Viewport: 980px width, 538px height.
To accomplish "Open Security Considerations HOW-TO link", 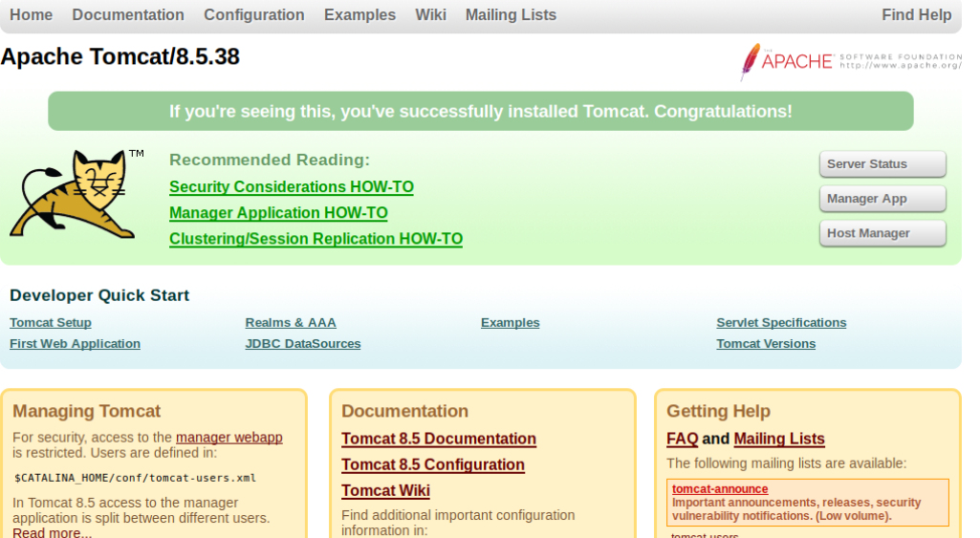I will pyautogui.click(x=292, y=187).
